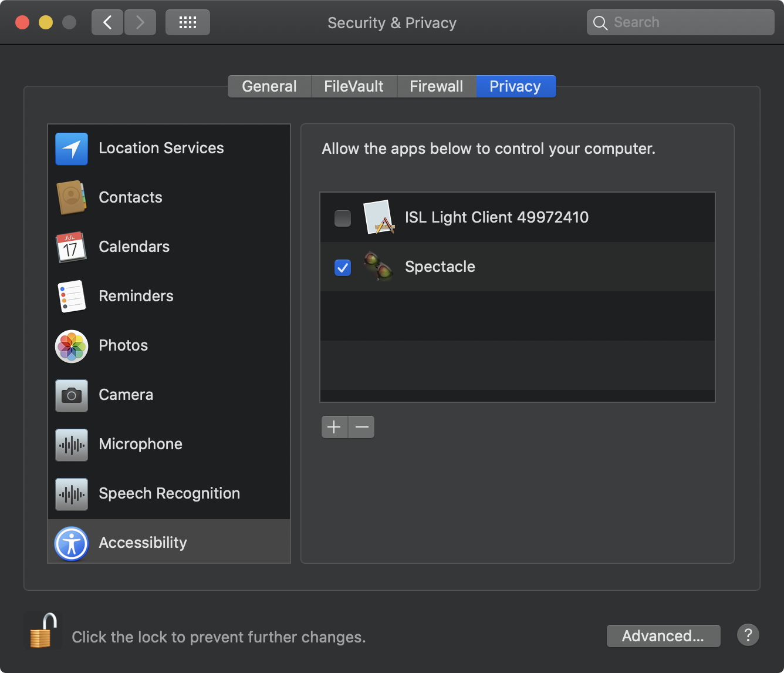Open Microphone privacy permissions
784x673 pixels.
tap(140, 444)
